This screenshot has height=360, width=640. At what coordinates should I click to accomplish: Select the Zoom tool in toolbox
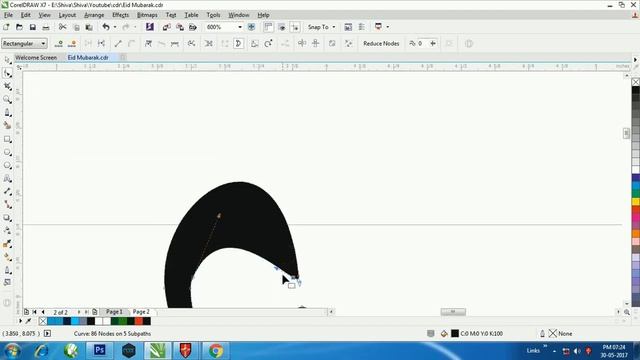7,100
